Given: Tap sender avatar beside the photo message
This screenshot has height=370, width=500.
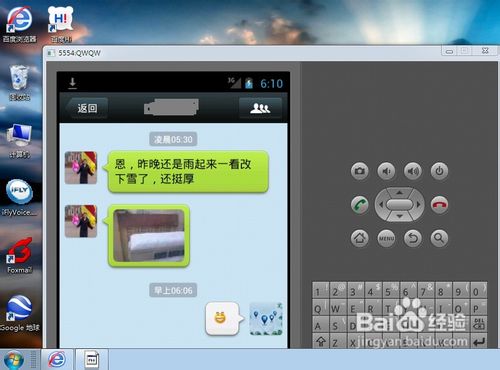Looking at the screenshot, I should [x=81, y=221].
